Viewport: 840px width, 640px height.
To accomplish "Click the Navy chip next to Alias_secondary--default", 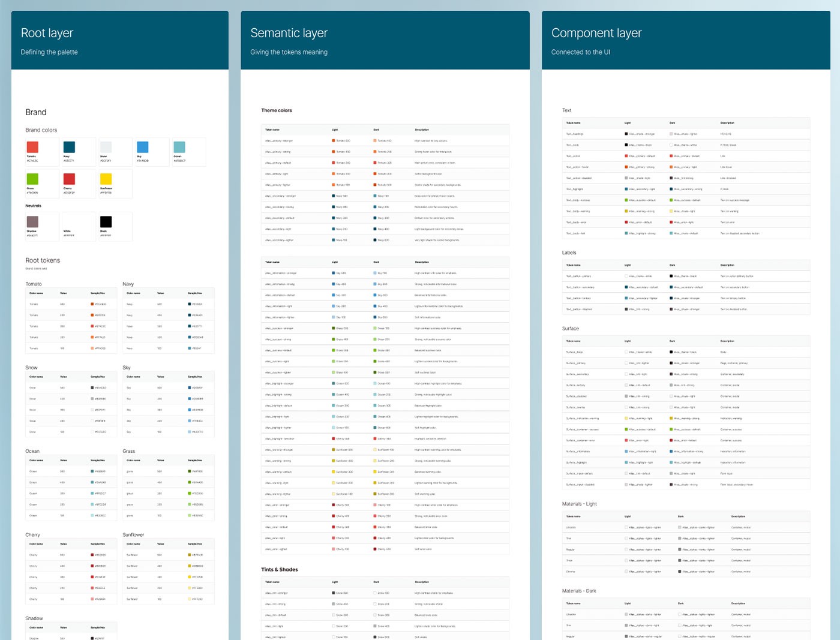I will pyautogui.click(x=332, y=217).
